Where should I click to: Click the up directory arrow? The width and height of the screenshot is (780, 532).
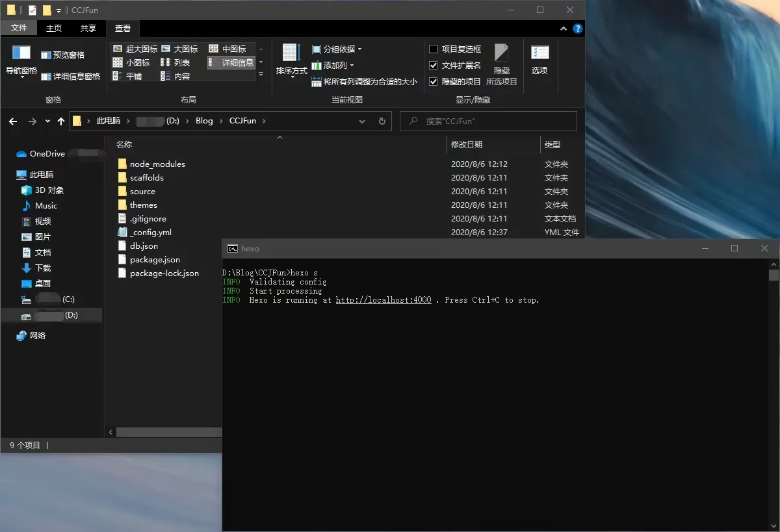pyautogui.click(x=61, y=121)
